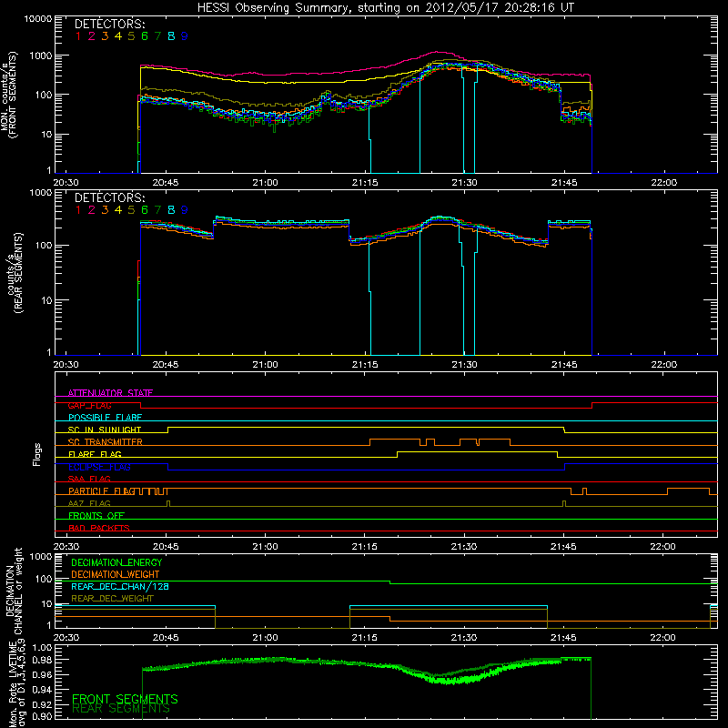
Task: Select detector 4 in the front segments legend
Action: [118, 36]
